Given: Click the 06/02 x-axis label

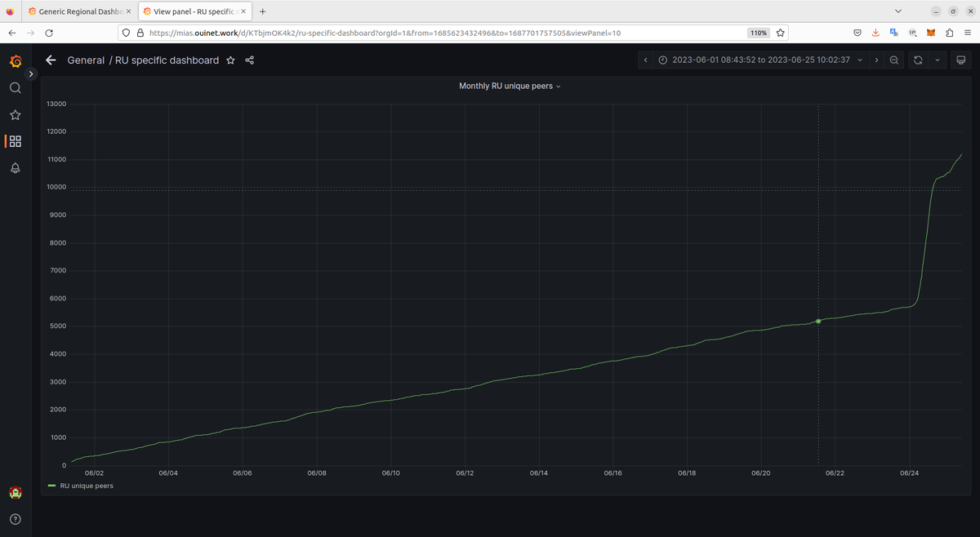Looking at the screenshot, I should coord(94,473).
